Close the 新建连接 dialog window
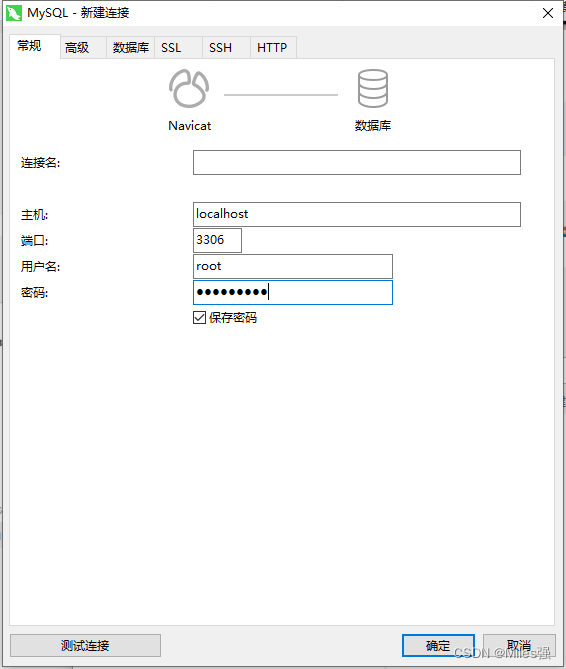566x669 pixels. [x=548, y=13]
